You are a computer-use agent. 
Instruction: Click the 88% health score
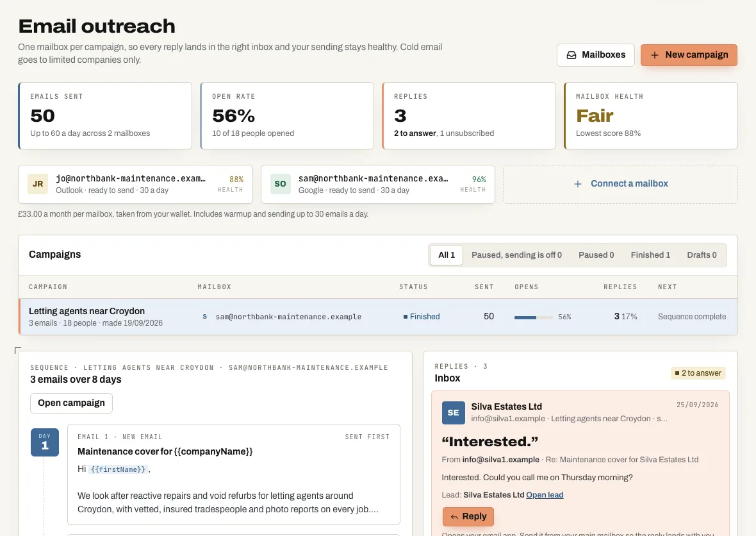[236, 179]
